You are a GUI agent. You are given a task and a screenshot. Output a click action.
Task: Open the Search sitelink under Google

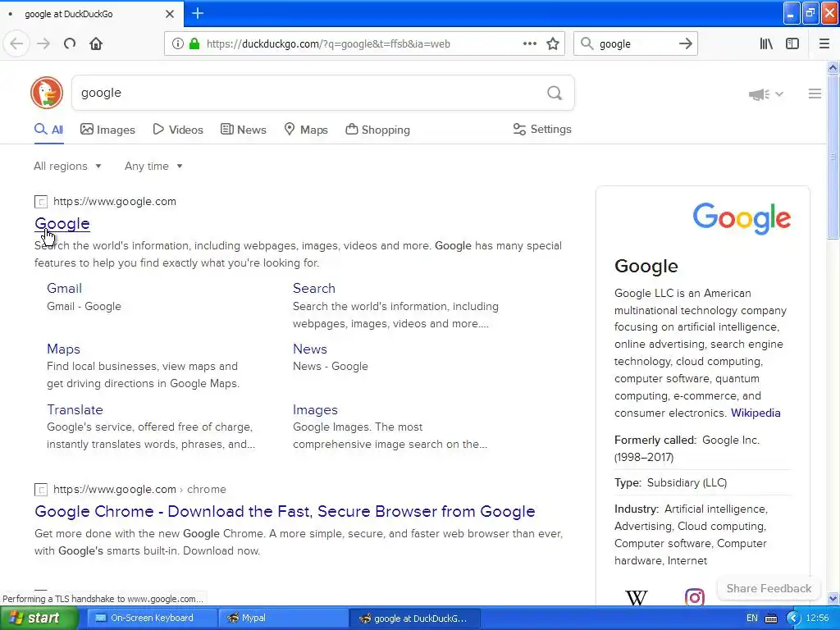coord(314,288)
